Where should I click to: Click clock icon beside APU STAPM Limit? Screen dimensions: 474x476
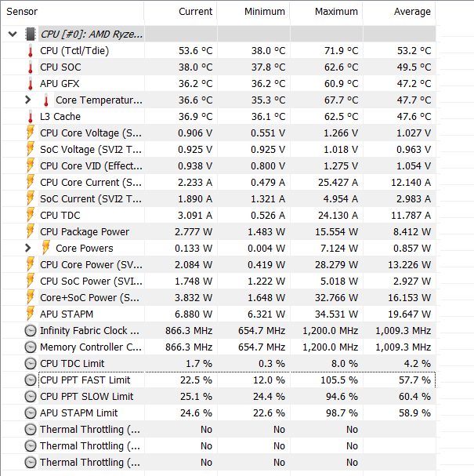click(31, 412)
